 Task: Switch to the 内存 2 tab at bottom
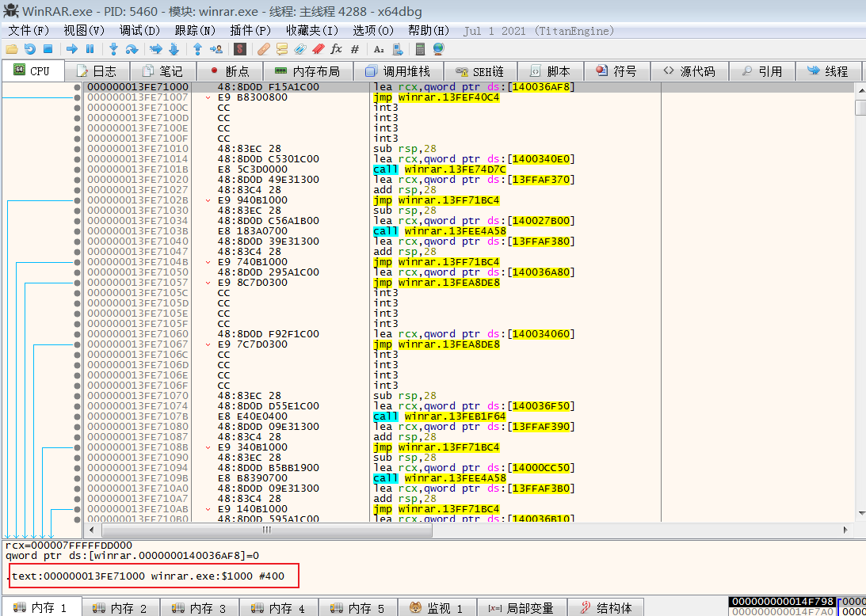120,606
